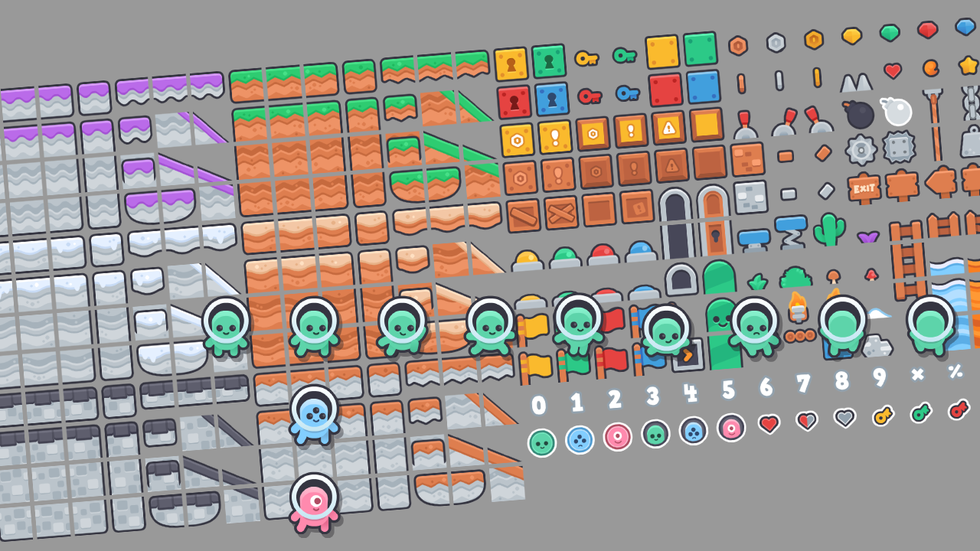Click the blue key beside the red key
Image resolution: width=980 pixels, height=551 pixels.
627,93
